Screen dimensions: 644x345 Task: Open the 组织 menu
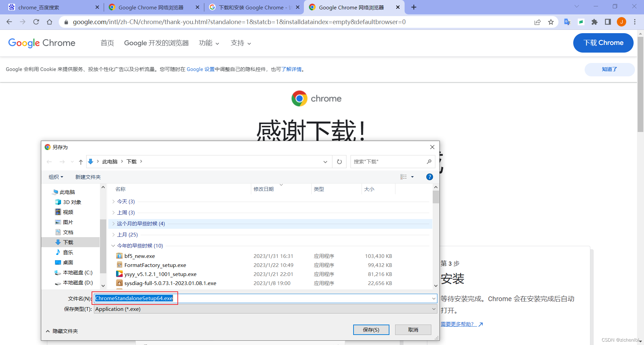(56, 177)
